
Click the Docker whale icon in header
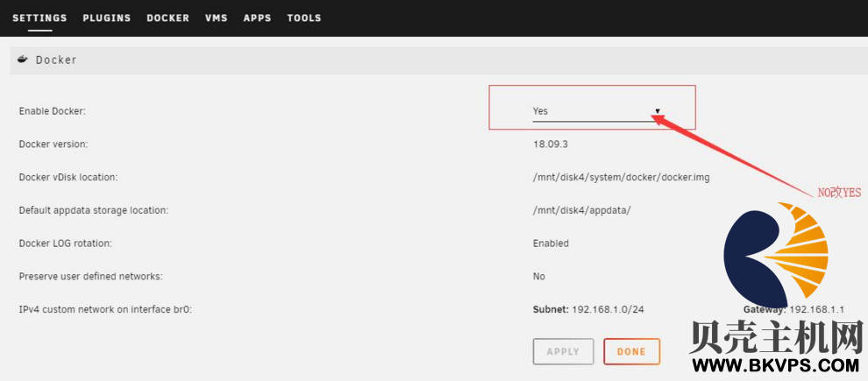pos(22,60)
